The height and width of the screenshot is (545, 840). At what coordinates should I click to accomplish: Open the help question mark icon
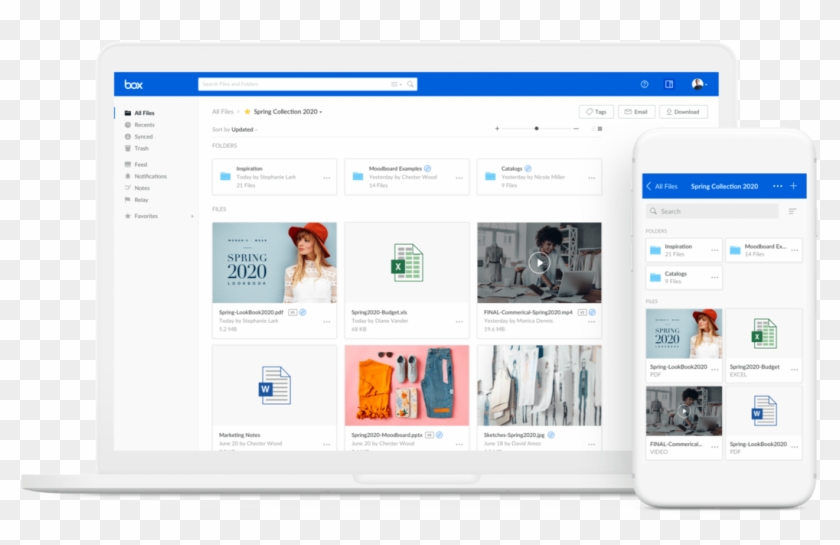(x=644, y=84)
